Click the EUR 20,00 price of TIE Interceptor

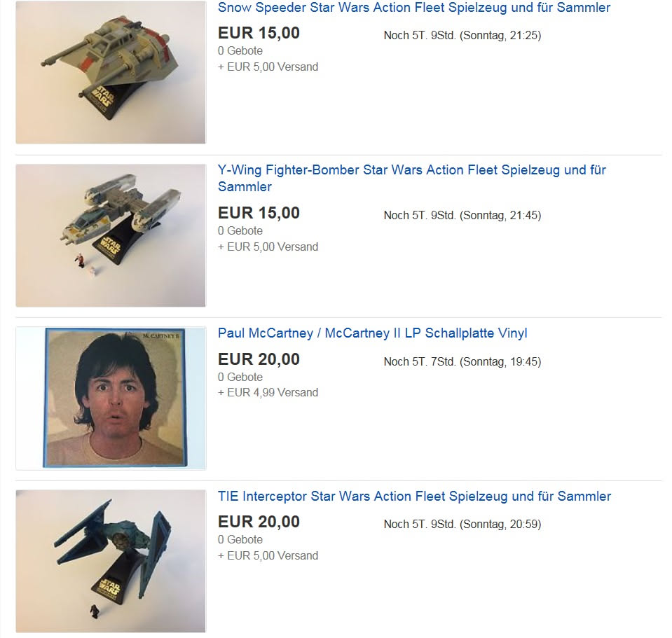coord(259,522)
